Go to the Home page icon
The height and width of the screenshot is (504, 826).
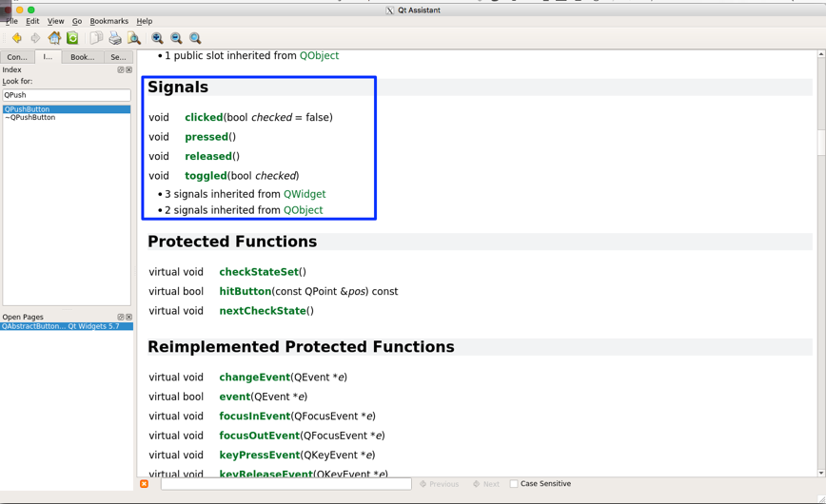pos(54,38)
